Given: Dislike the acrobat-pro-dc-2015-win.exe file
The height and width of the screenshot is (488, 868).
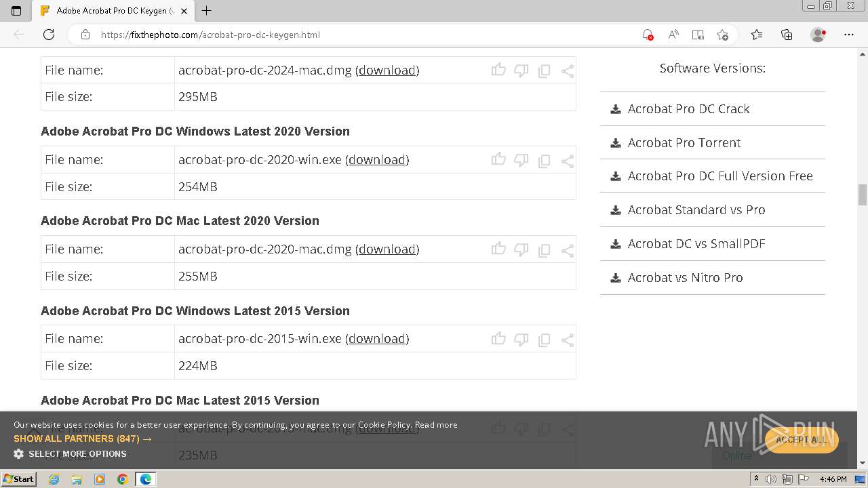Looking at the screenshot, I should (x=521, y=338).
